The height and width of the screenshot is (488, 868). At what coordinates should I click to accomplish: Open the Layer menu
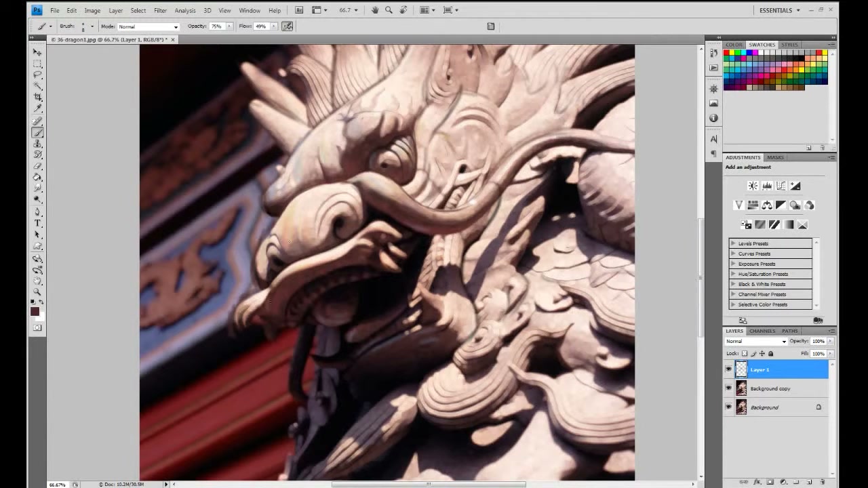(115, 10)
